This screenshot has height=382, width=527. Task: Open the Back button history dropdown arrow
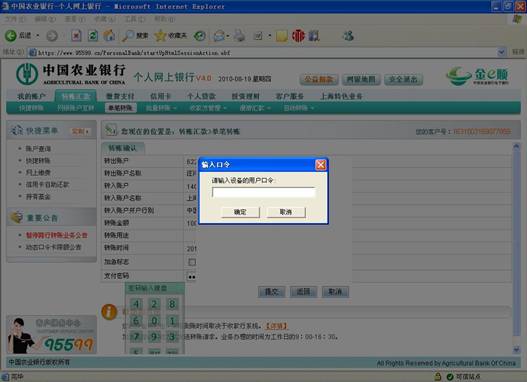pos(38,36)
